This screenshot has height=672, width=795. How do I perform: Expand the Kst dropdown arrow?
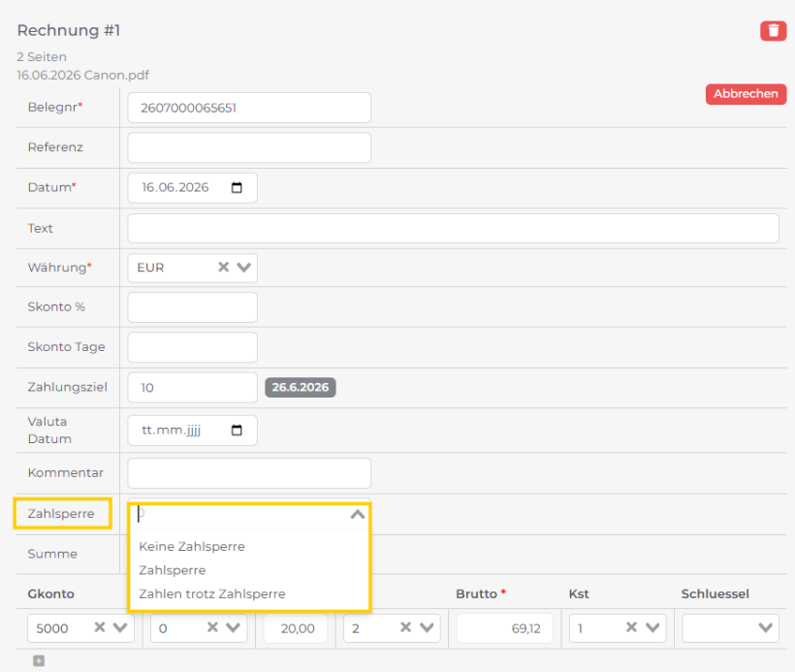click(652, 627)
